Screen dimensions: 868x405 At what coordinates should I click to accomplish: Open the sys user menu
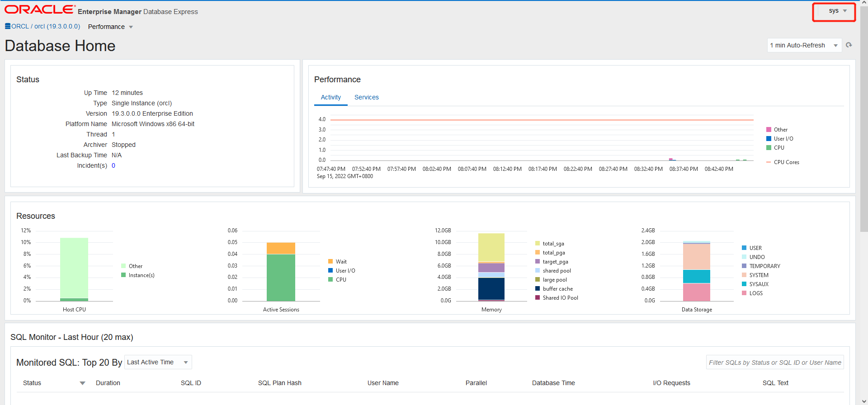pyautogui.click(x=838, y=11)
